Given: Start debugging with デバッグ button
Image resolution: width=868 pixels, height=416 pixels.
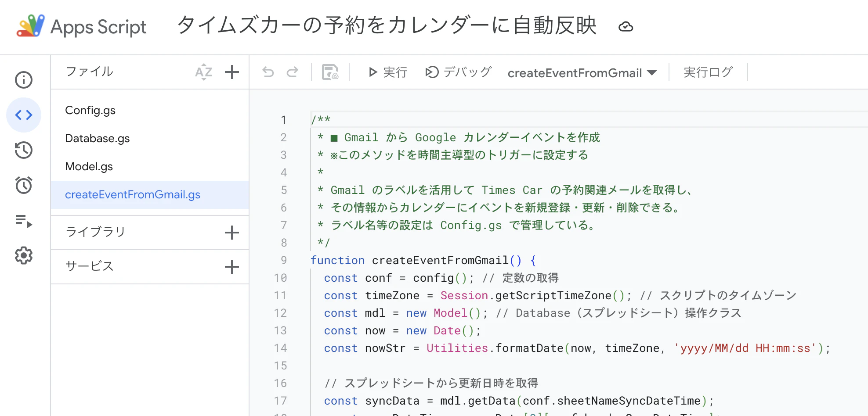Looking at the screenshot, I should (459, 72).
